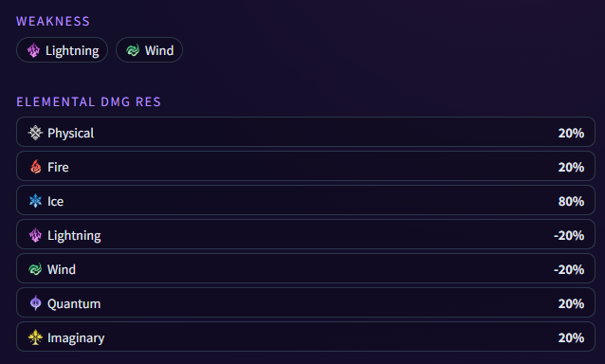605x364 pixels.
Task: Click the Lightning icon in resistance list
Action: (x=35, y=235)
